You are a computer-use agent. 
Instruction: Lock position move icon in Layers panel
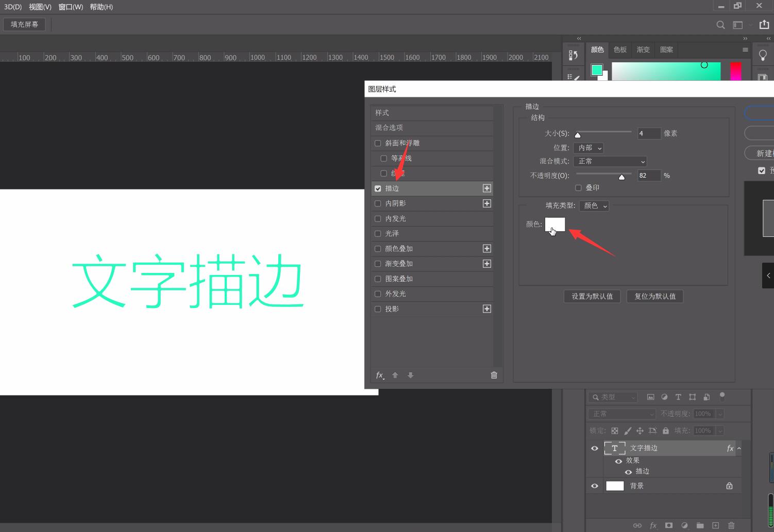pyautogui.click(x=640, y=431)
